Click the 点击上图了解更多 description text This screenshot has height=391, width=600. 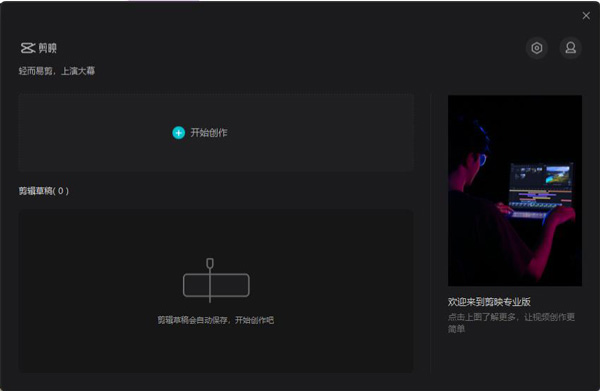511,323
